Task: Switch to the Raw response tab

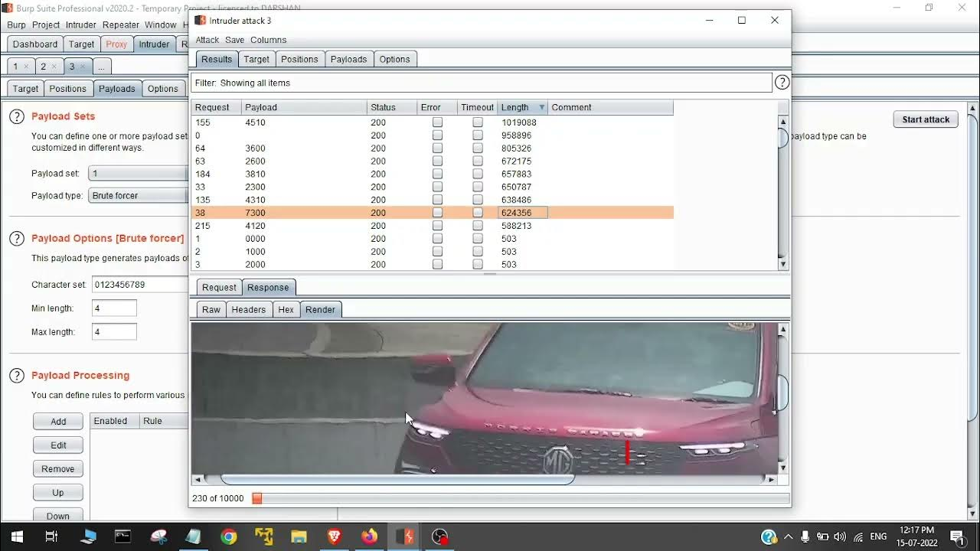Action: tap(211, 309)
